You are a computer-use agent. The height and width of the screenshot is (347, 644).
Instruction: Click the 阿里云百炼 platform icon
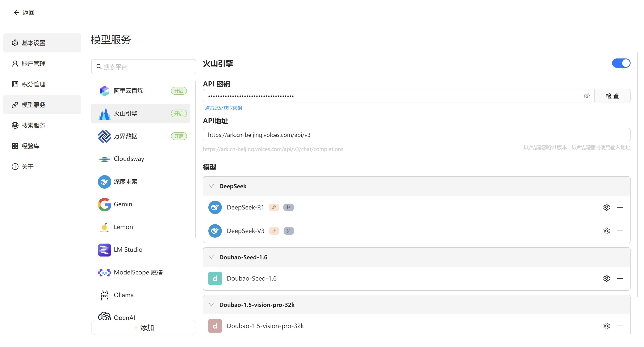tap(105, 91)
